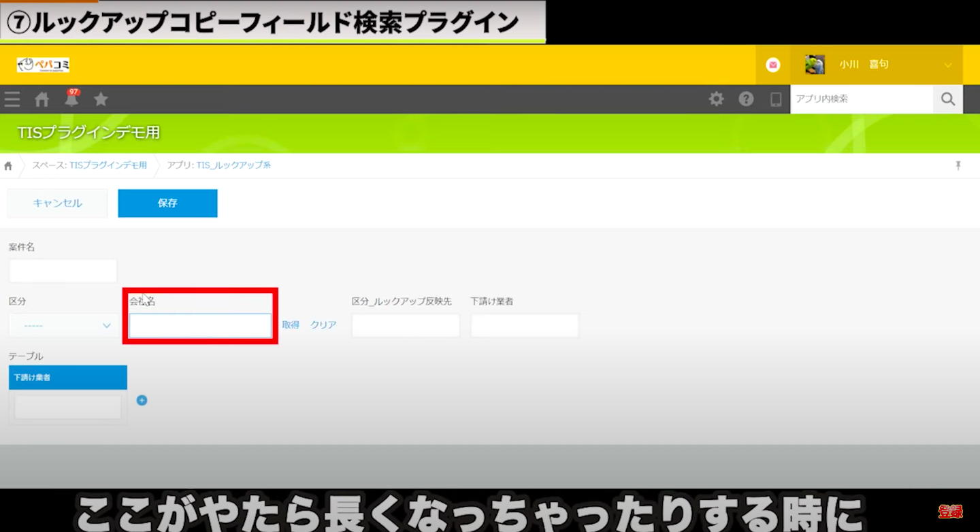Image resolution: width=980 pixels, height=532 pixels.
Task: Click the breadcrumb home icon
Action: point(8,166)
